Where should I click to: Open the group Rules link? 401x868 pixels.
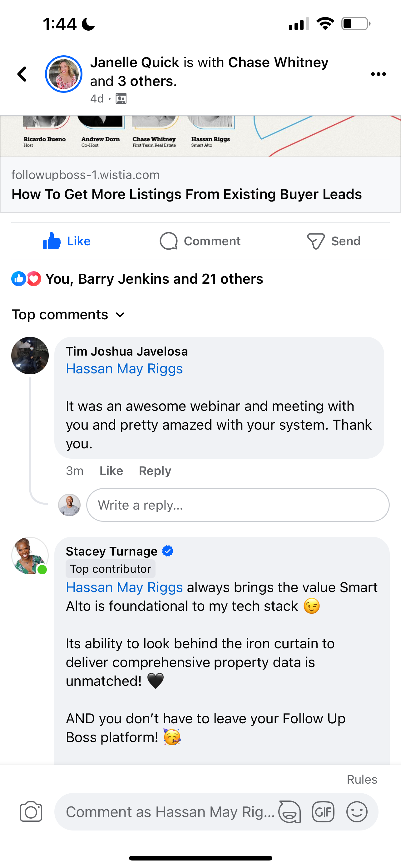click(362, 779)
